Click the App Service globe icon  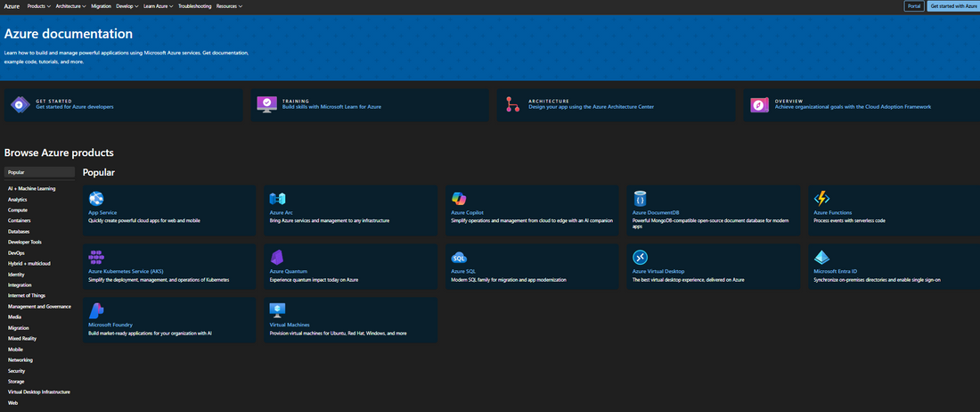pos(96,199)
